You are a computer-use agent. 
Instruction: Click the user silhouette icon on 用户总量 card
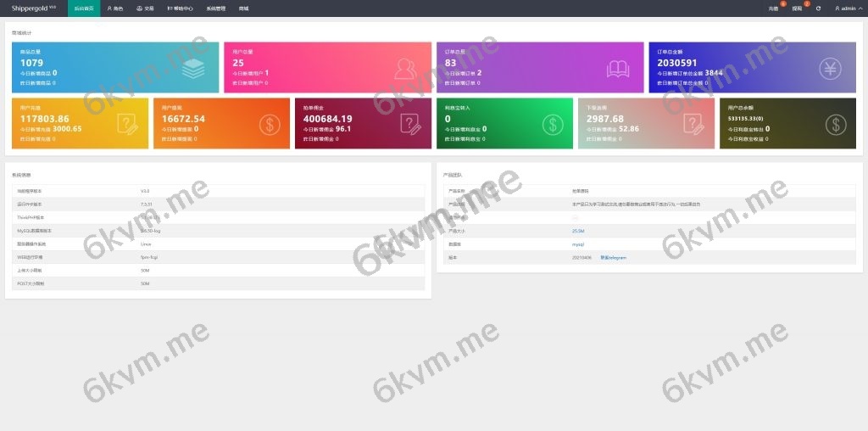pos(405,68)
